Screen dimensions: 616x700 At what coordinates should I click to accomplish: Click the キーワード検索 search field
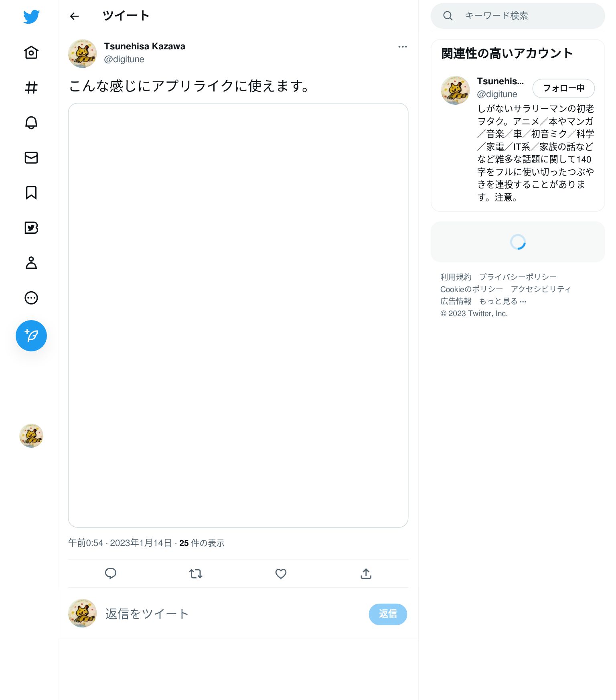pyautogui.click(x=518, y=16)
